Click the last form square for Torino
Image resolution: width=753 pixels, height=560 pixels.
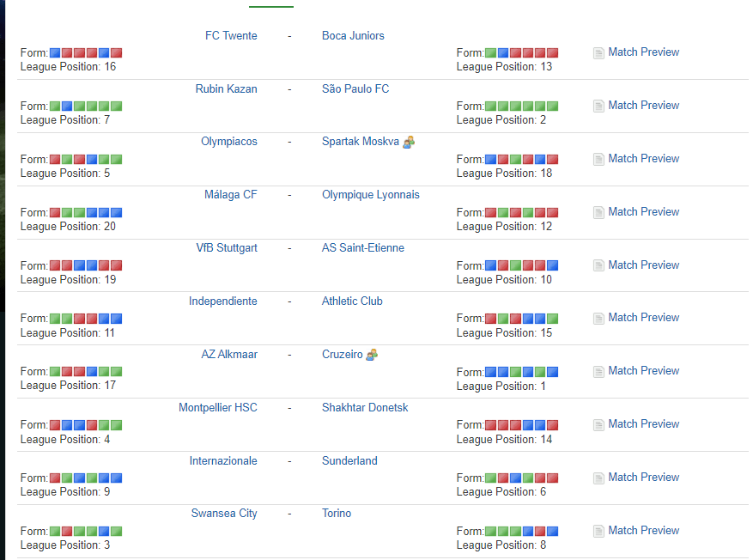pos(552,532)
